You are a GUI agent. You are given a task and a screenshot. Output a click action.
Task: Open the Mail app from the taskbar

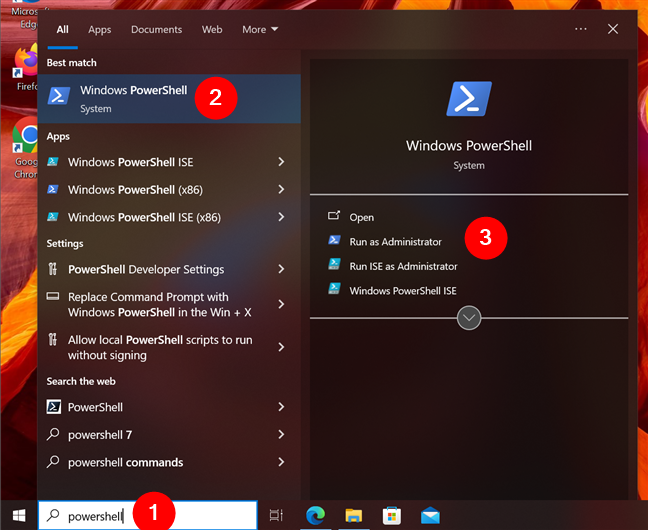[x=430, y=516]
